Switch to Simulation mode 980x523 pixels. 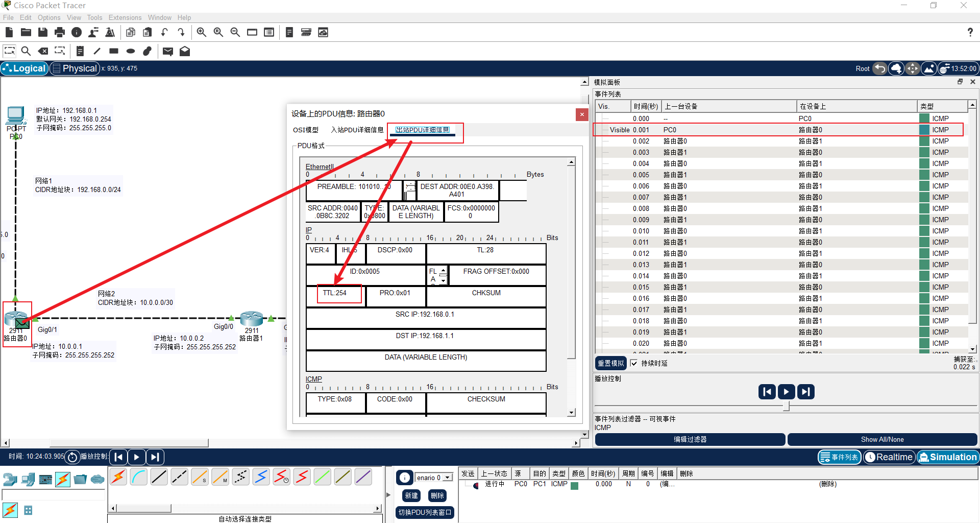tap(948, 457)
